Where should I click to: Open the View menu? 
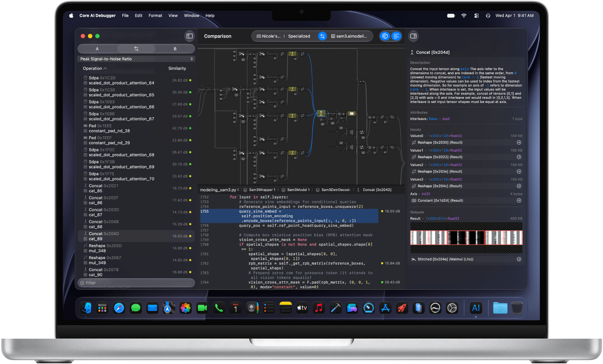tap(173, 16)
